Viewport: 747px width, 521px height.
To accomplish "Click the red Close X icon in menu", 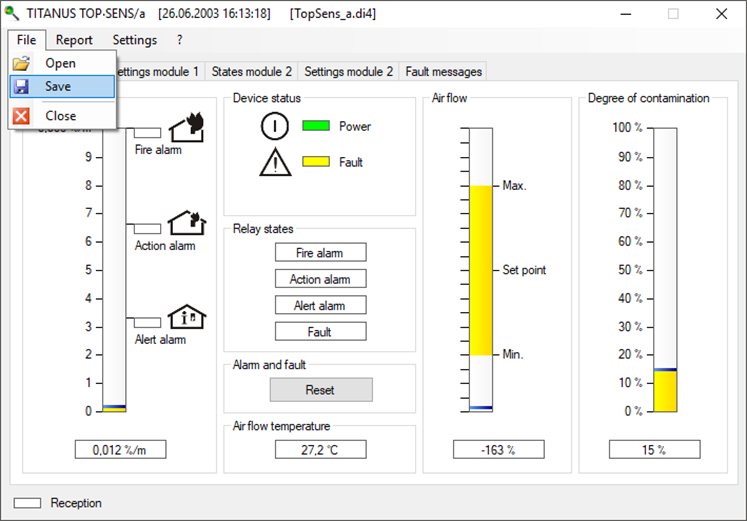I will pyautogui.click(x=21, y=116).
